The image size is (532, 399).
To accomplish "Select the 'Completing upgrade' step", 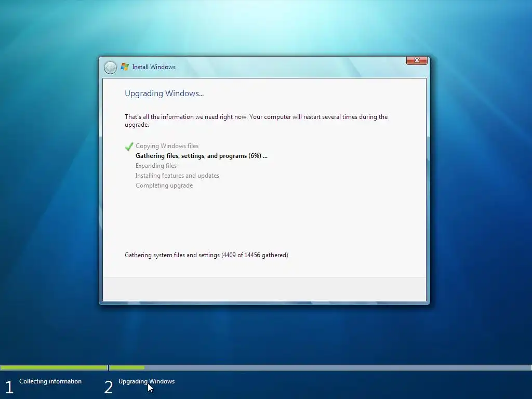I will tap(164, 185).
